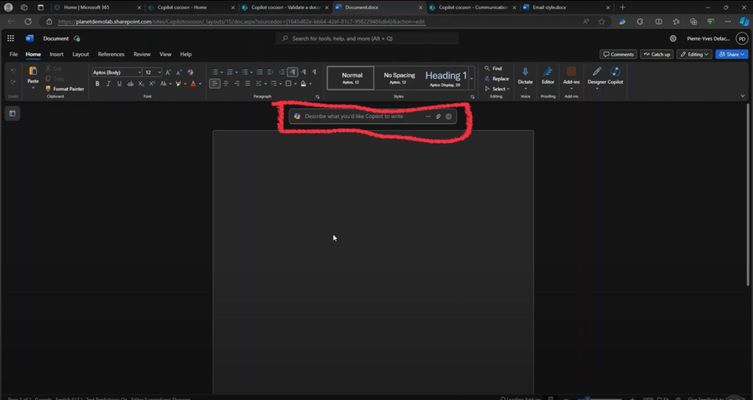Screen dimensions: 753x400
Task: Open the font color dropdown arrow
Action: point(200,84)
